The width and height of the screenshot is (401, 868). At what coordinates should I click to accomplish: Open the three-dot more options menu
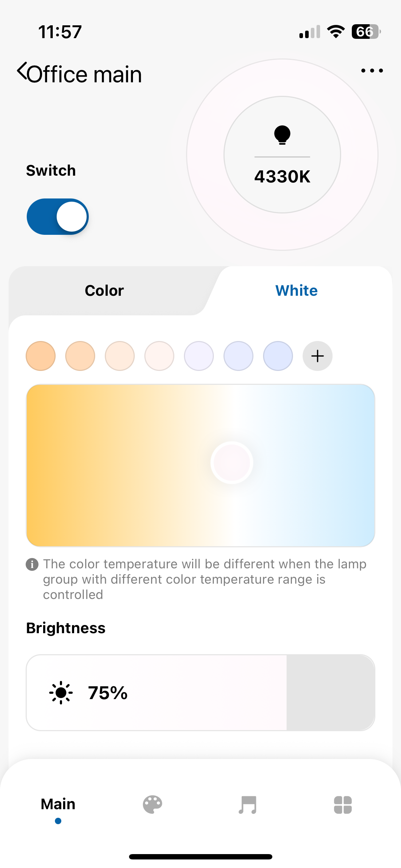tap(372, 71)
